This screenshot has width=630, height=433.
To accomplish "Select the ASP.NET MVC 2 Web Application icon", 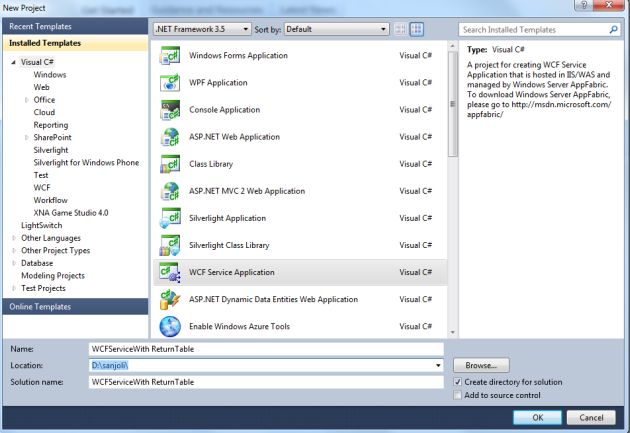I will click(170, 191).
